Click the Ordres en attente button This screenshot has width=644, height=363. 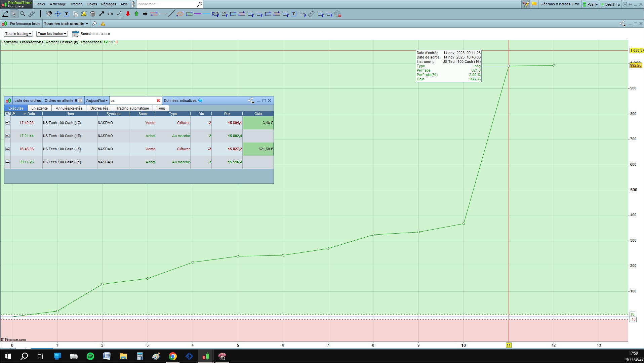click(64, 100)
